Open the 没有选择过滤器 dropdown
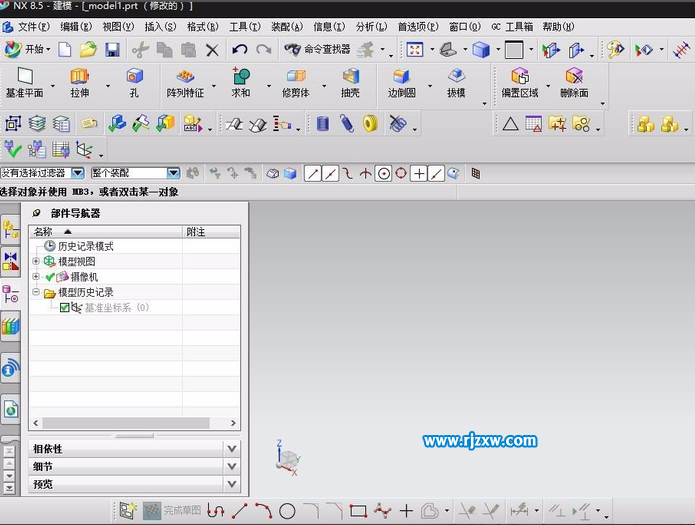 78,173
